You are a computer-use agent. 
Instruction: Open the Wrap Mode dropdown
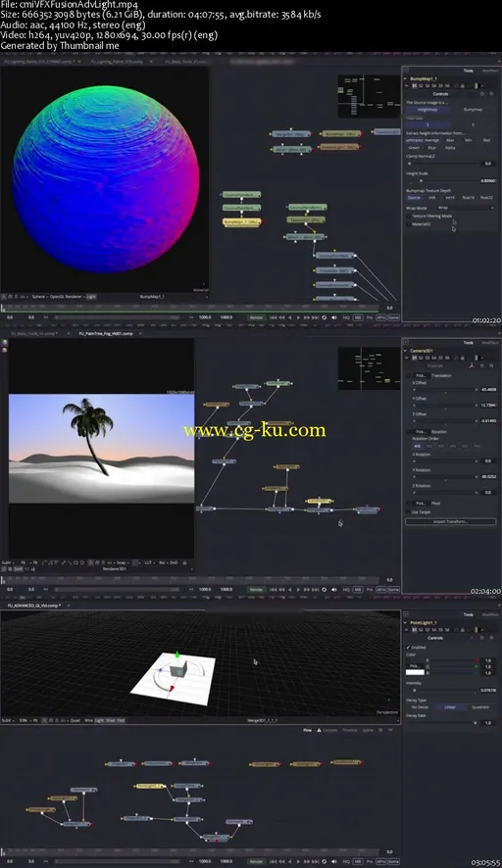point(466,208)
